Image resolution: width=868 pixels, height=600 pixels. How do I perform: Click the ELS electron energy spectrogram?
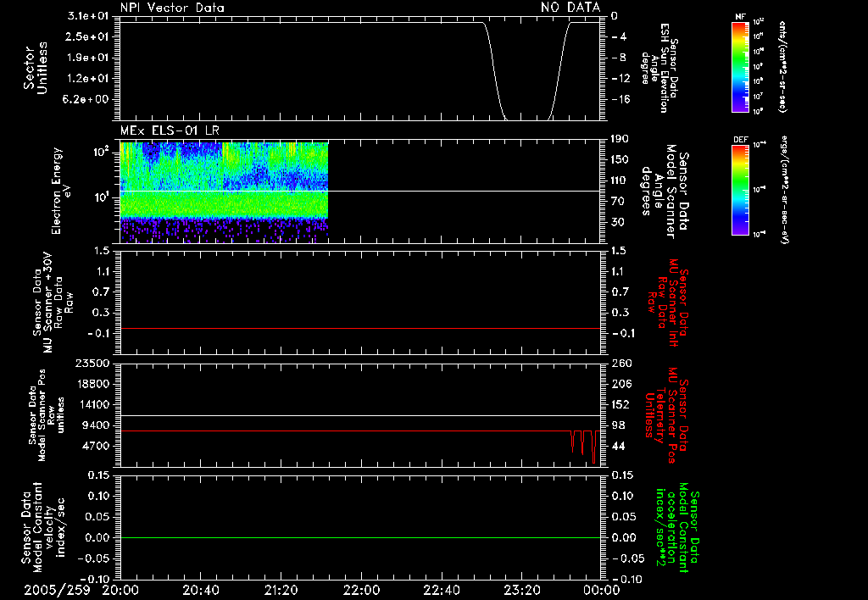click(224, 192)
